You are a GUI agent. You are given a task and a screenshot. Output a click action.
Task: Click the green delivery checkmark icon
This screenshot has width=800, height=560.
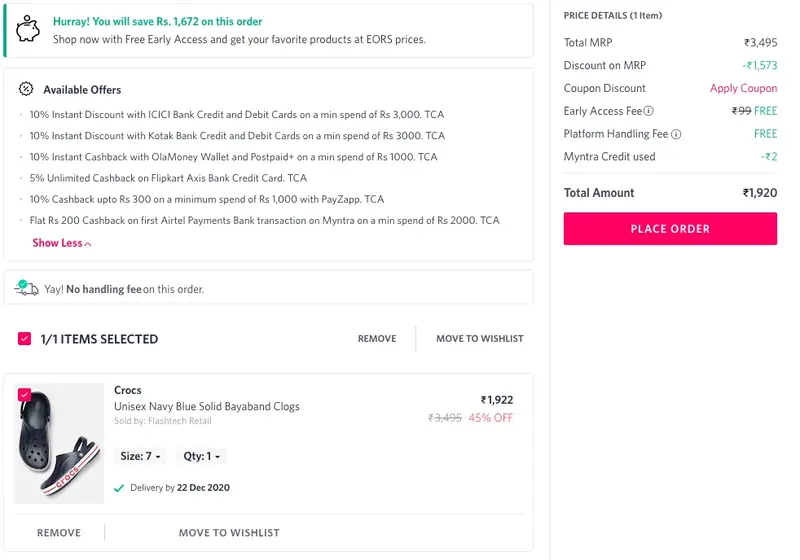(120, 488)
